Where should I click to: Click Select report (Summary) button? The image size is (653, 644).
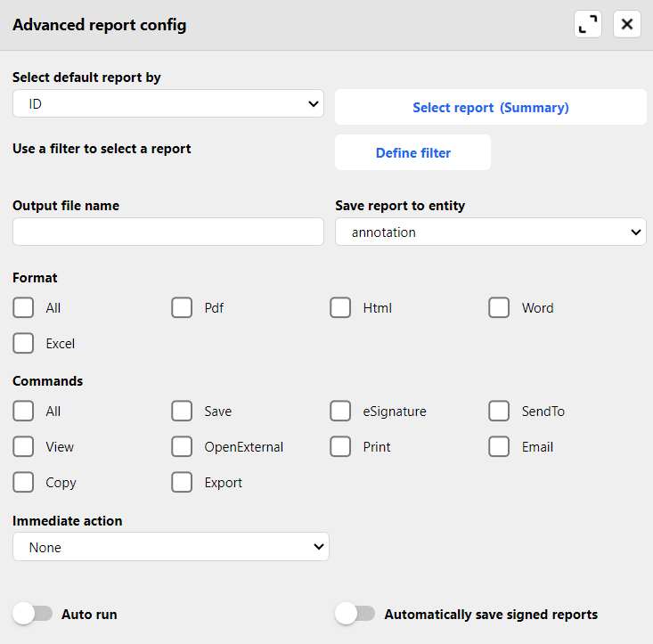[491, 108]
